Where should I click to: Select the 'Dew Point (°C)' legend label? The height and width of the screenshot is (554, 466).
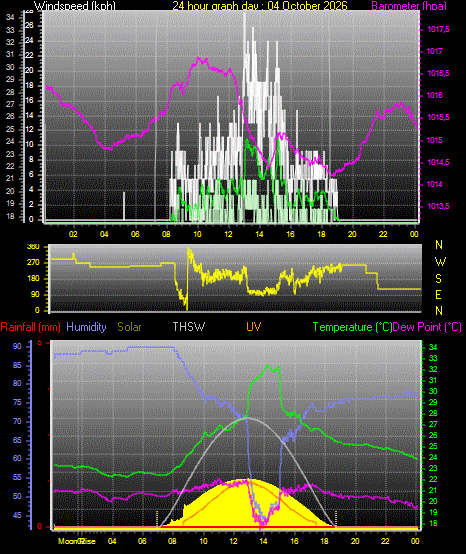point(427,327)
